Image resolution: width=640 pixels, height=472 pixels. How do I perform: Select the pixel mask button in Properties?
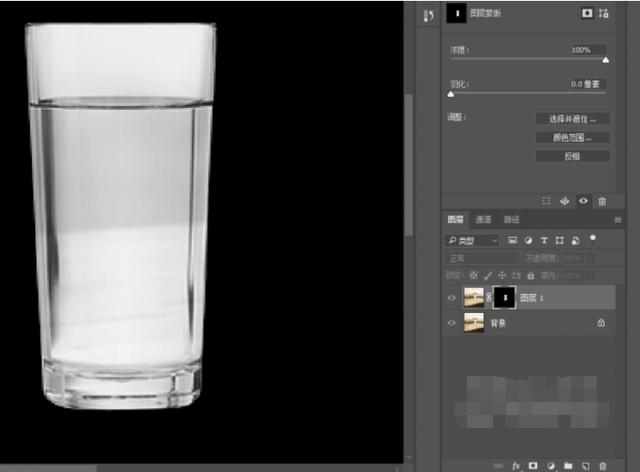(587, 13)
